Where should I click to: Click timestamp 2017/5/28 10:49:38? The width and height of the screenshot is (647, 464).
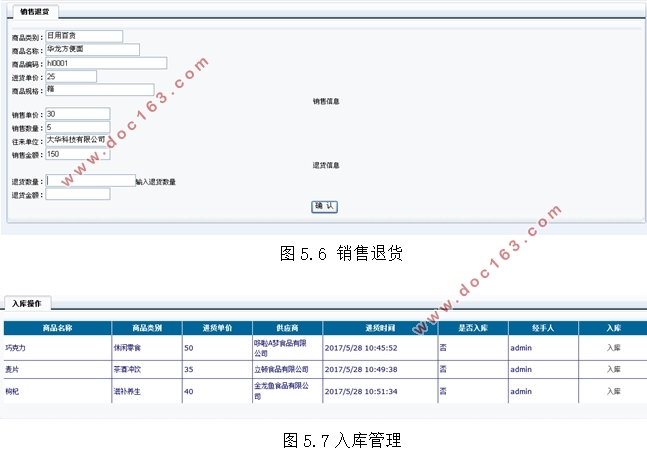pos(361,369)
